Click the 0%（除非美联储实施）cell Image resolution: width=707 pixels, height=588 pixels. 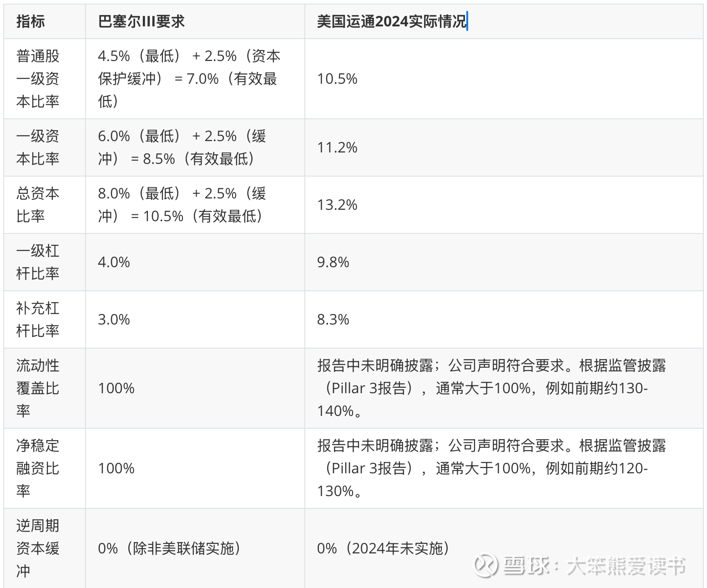[169, 548]
